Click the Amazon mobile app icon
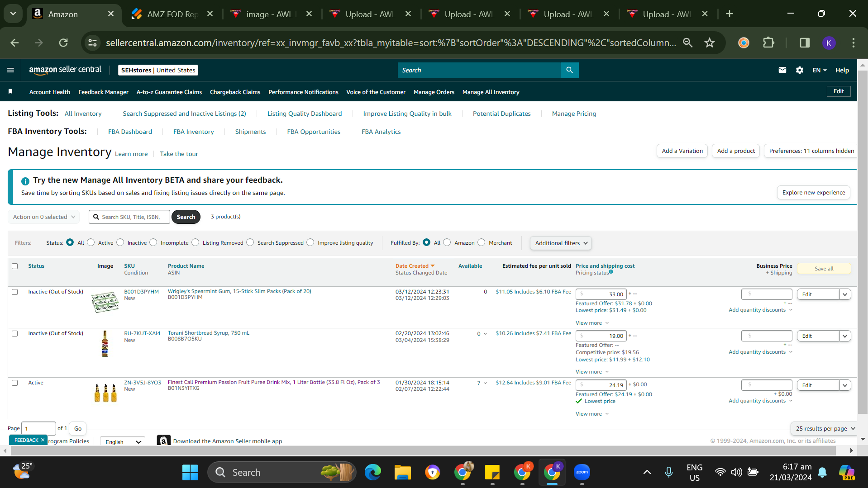The height and width of the screenshot is (488, 868). (163, 441)
